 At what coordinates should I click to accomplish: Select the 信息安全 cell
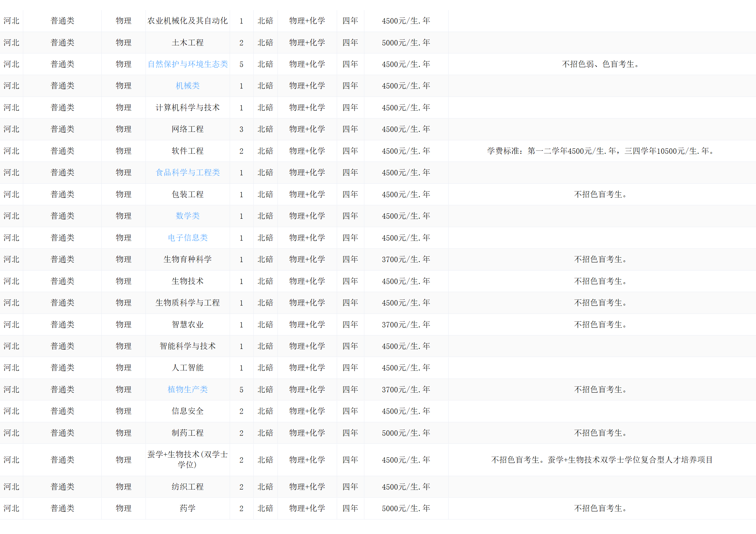pyautogui.click(x=188, y=411)
